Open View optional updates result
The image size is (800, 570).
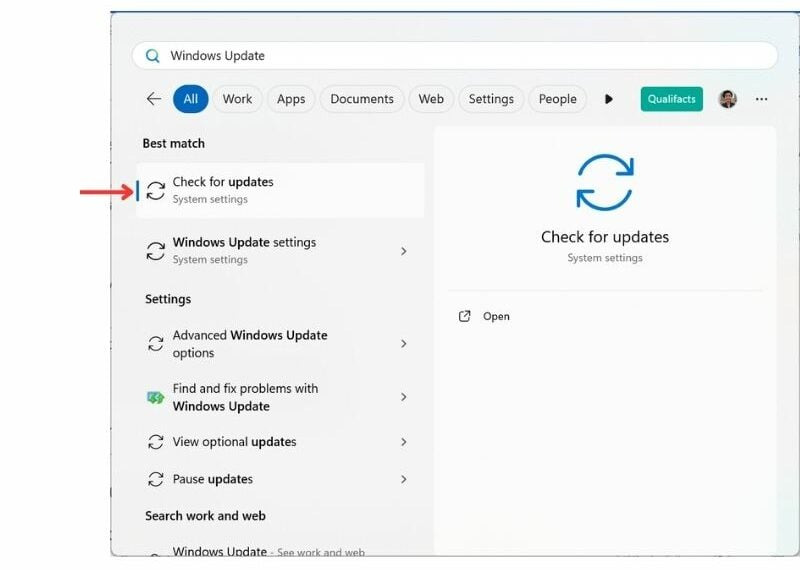pyautogui.click(x=280, y=442)
